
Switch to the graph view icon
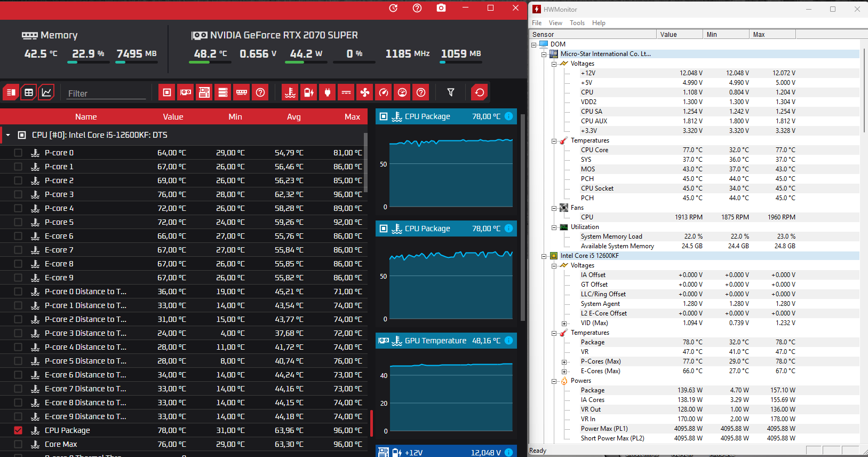click(46, 92)
